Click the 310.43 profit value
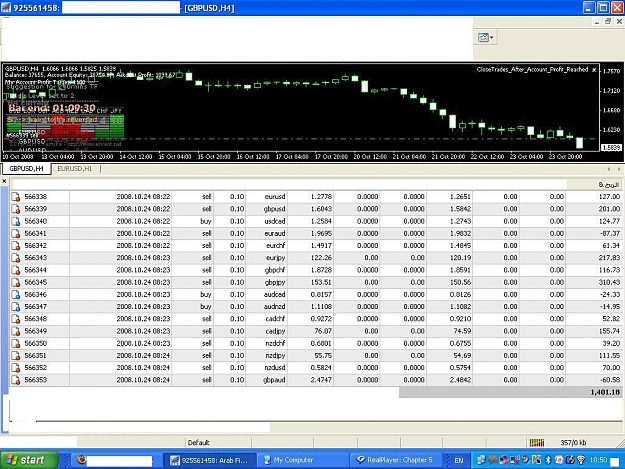The height and width of the screenshot is (469, 625). pyautogui.click(x=609, y=283)
